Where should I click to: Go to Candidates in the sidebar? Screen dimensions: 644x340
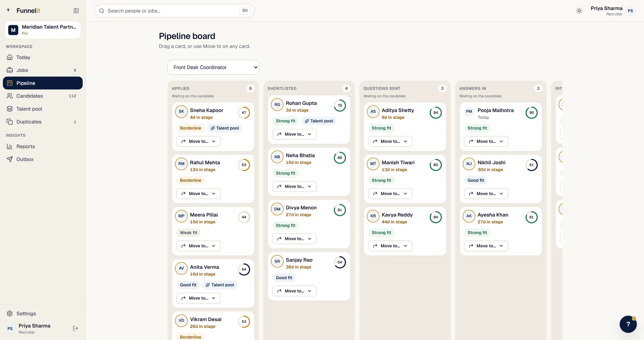click(43, 96)
